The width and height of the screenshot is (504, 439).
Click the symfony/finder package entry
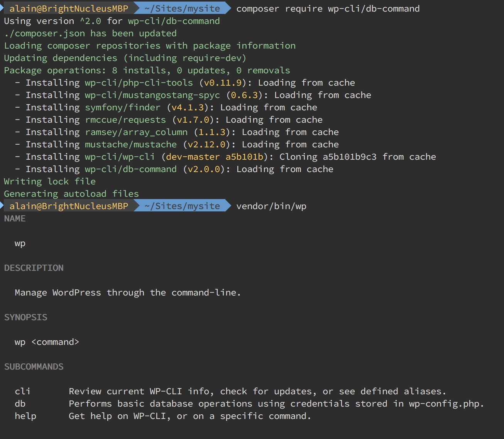click(x=122, y=107)
